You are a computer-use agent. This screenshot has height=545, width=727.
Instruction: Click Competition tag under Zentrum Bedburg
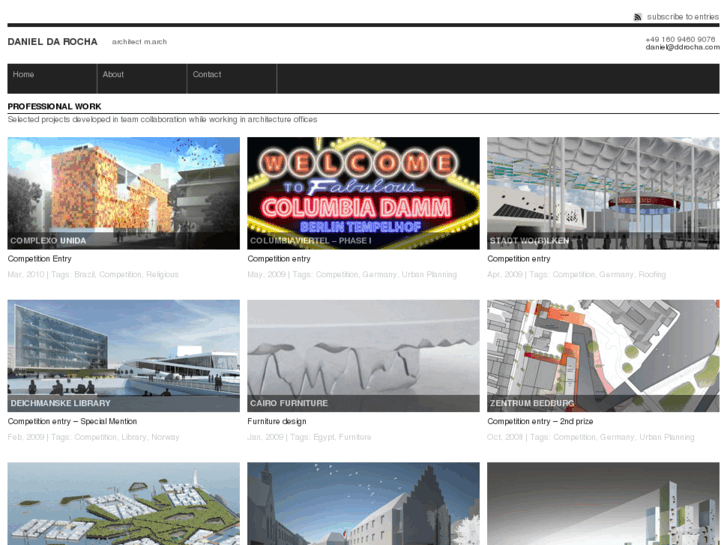tap(574, 437)
